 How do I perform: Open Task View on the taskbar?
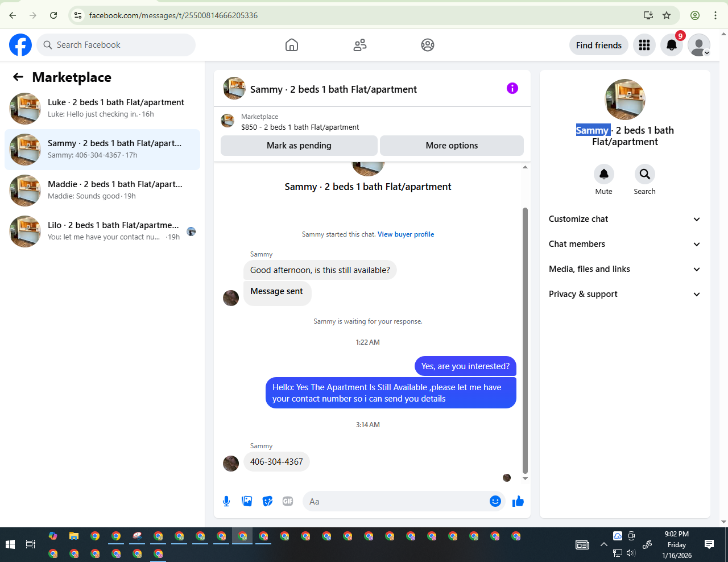click(x=31, y=544)
